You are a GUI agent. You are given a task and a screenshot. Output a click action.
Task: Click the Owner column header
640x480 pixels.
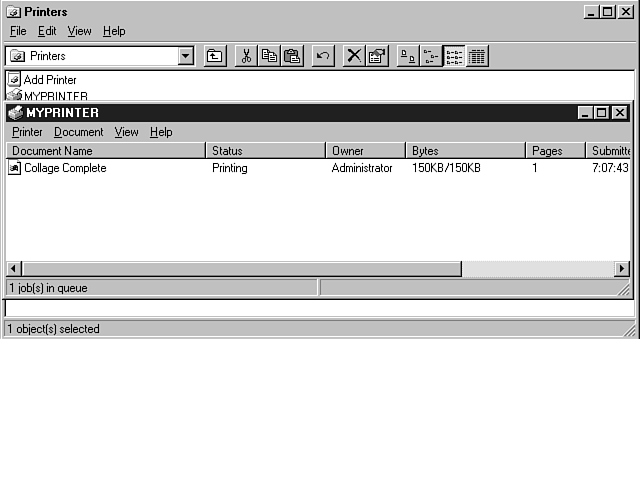click(x=366, y=151)
